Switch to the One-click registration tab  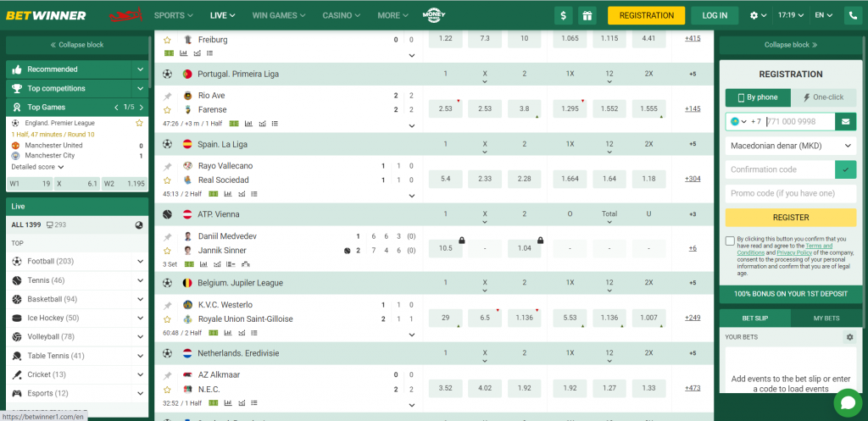[x=824, y=97]
